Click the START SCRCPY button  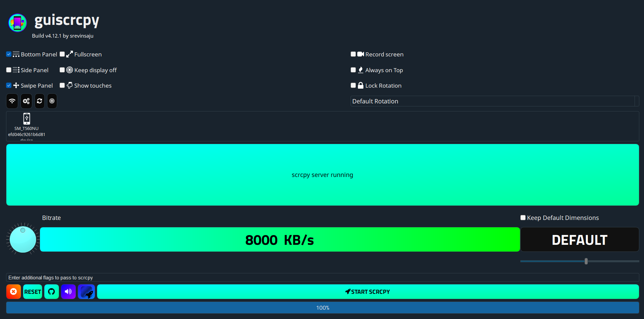[368, 291]
